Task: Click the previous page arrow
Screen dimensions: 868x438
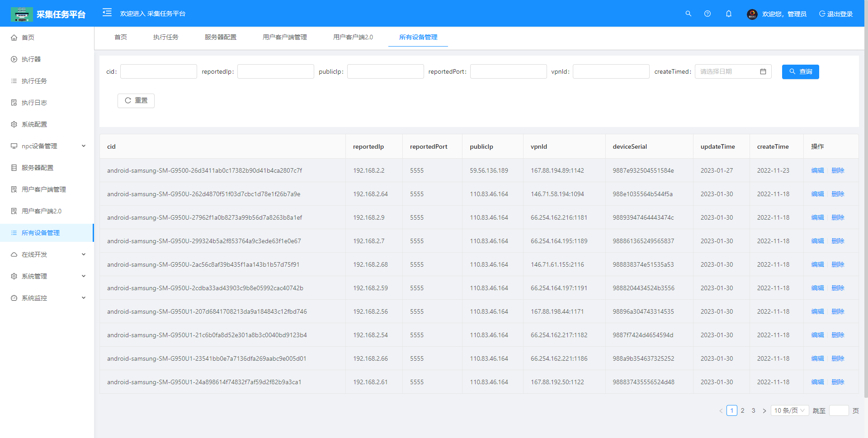Action: 721,411
